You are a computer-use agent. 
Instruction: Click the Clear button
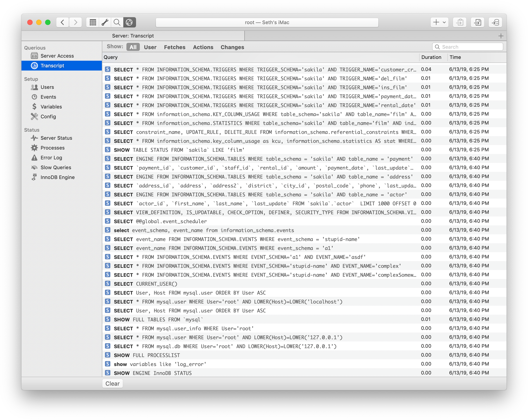tap(112, 384)
